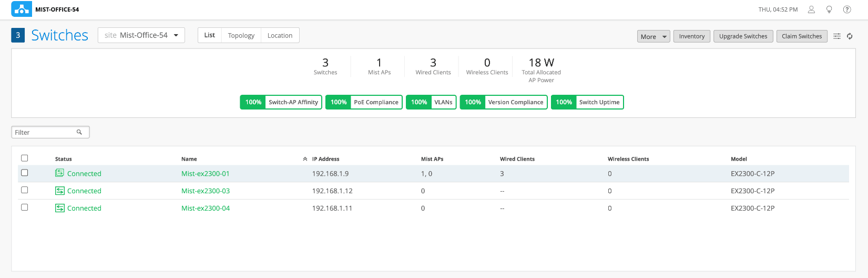Screen dimensions: 868x278
Task: Click the Mist logo icon
Action: pos(22,9)
